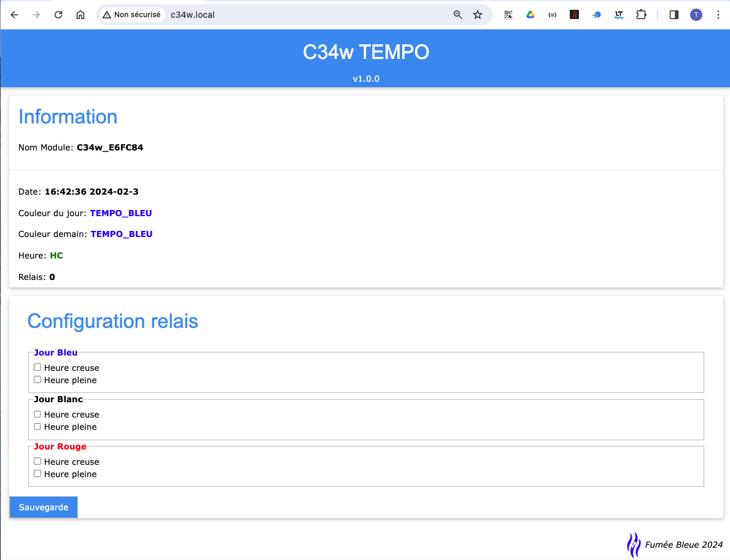Check Heure pleine under Jour Bleu
730x560 pixels.
click(37, 379)
